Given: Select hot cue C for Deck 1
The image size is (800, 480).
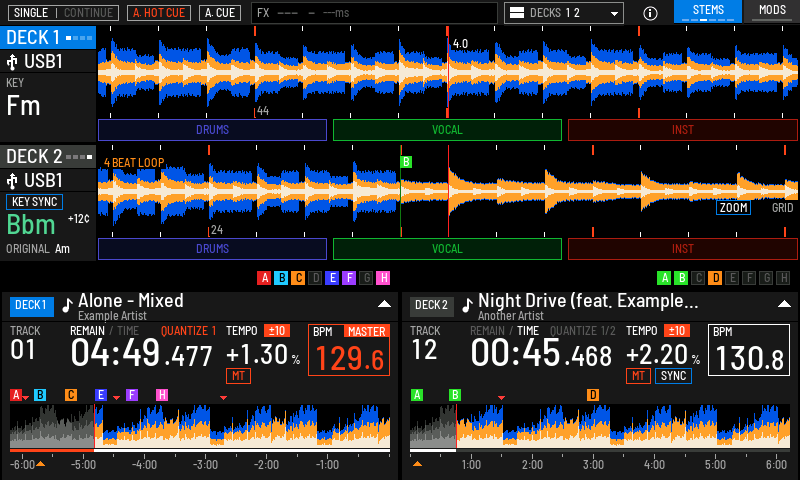Looking at the screenshot, I should (x=298, y=278).
